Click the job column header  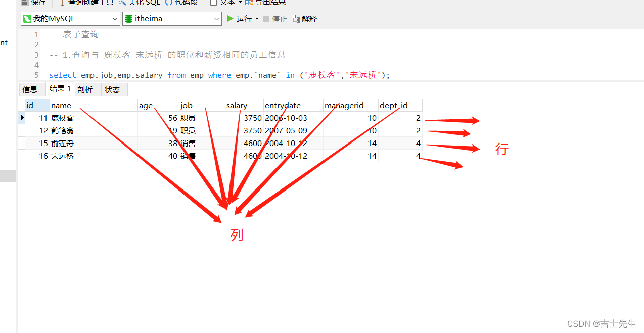[202, 105]
